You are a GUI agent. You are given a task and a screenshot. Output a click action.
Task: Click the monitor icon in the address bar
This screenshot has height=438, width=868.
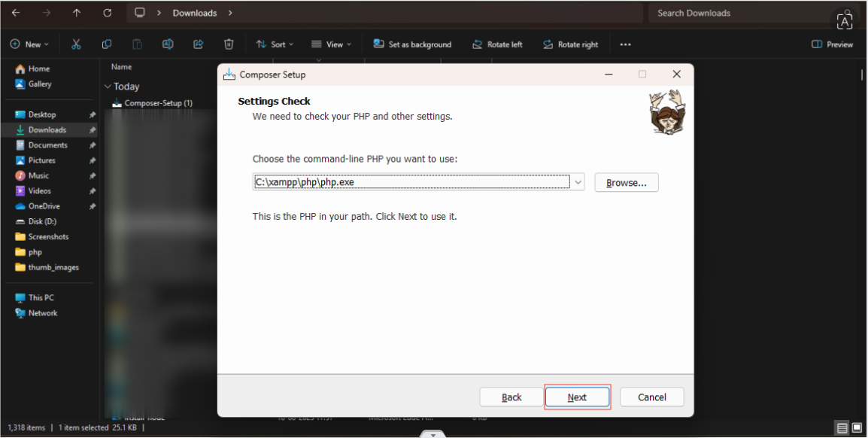(x=140, y=13)
